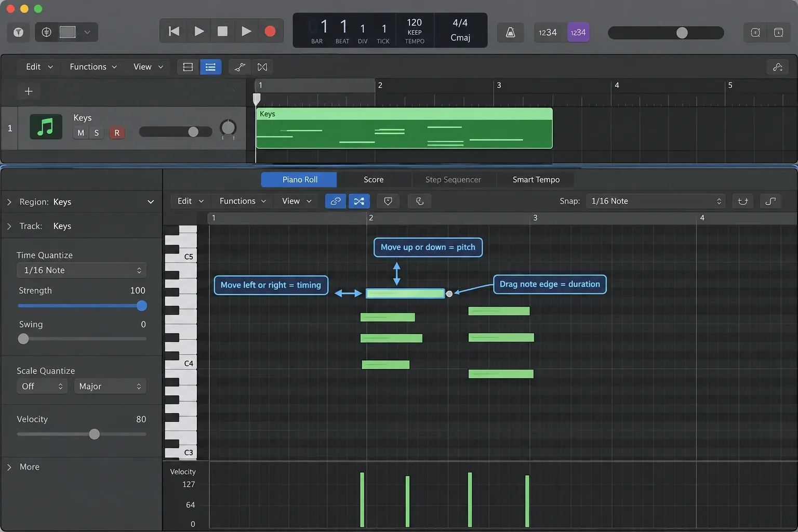Click the playhead marker at bar 1

coord(257,98)
